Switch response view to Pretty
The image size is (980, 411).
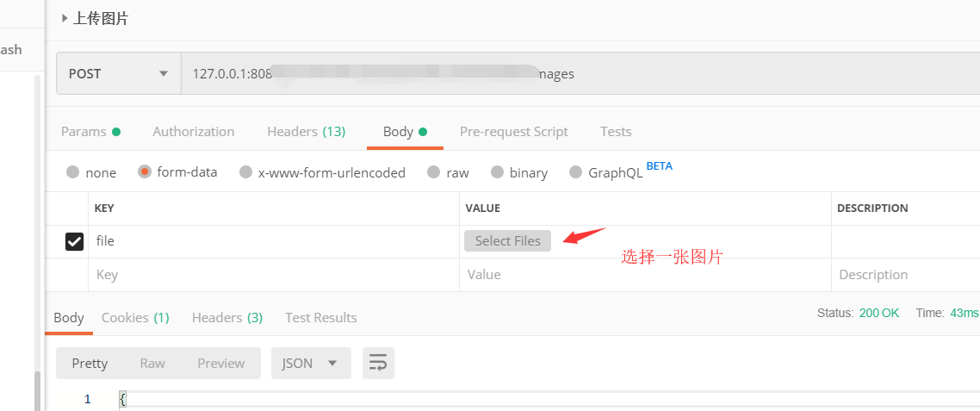(90, 364)
